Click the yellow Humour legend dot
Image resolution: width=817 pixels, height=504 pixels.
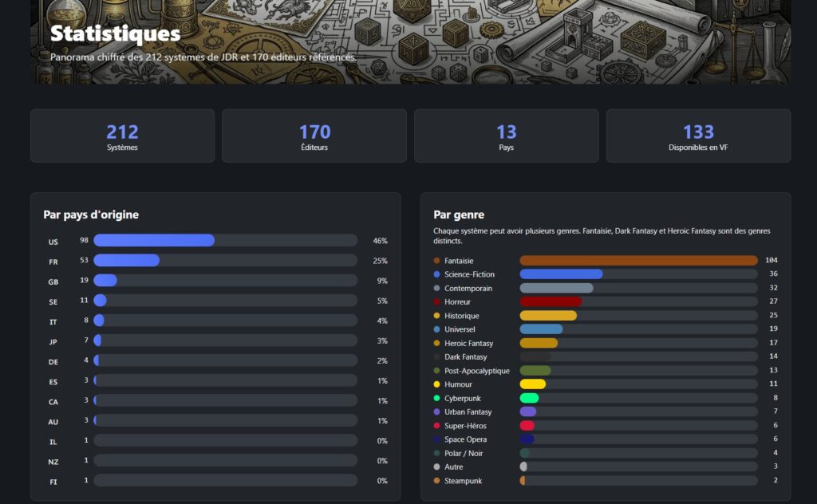coord(436,384)
